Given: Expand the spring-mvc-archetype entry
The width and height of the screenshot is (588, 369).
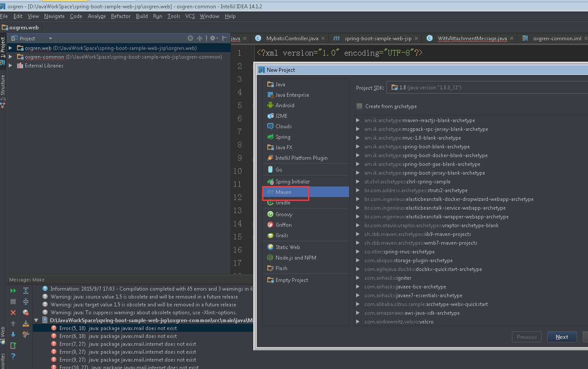Looking at the screenshot, I should (x=358, y=252).
